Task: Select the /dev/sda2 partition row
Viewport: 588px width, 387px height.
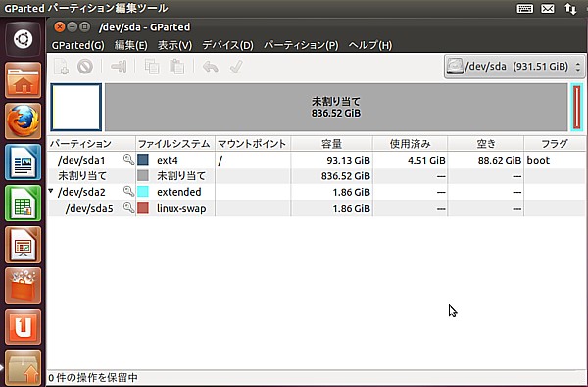Action: [317, 192]
